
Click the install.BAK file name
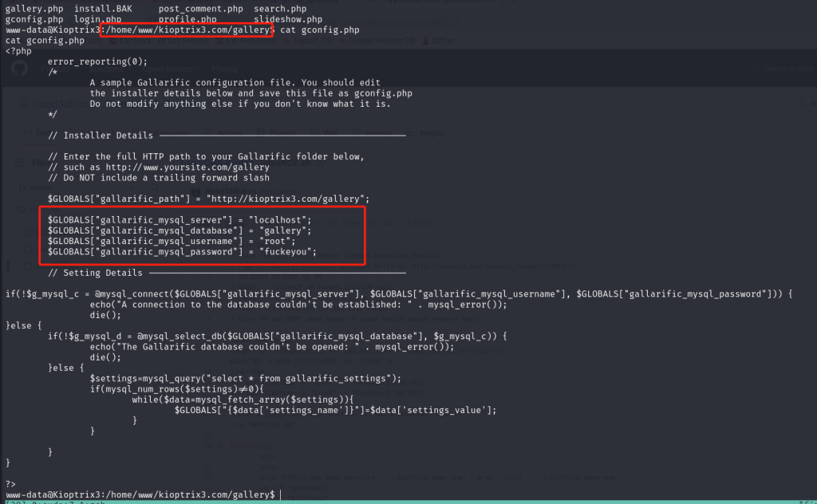(103, 9)
